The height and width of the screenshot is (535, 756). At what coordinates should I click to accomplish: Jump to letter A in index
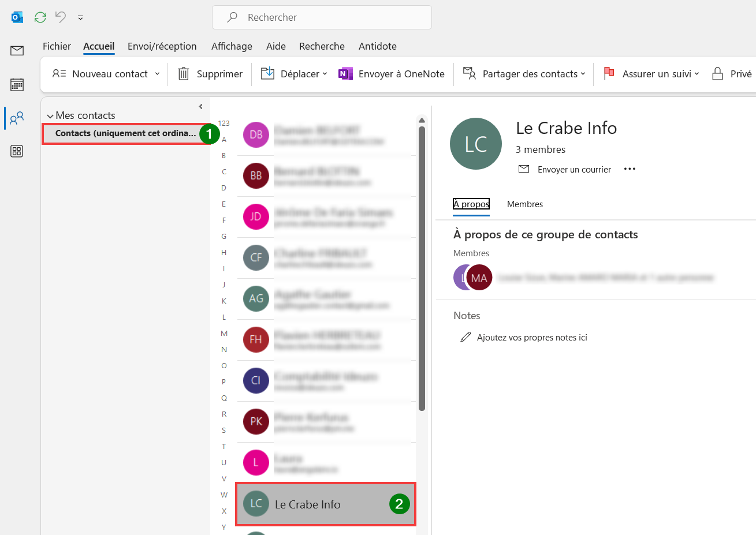(224, 140)
